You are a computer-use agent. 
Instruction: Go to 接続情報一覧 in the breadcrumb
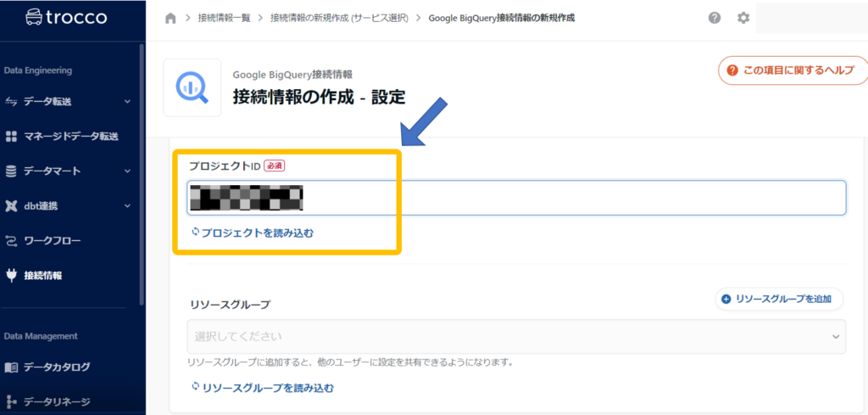tap(226, 18)
